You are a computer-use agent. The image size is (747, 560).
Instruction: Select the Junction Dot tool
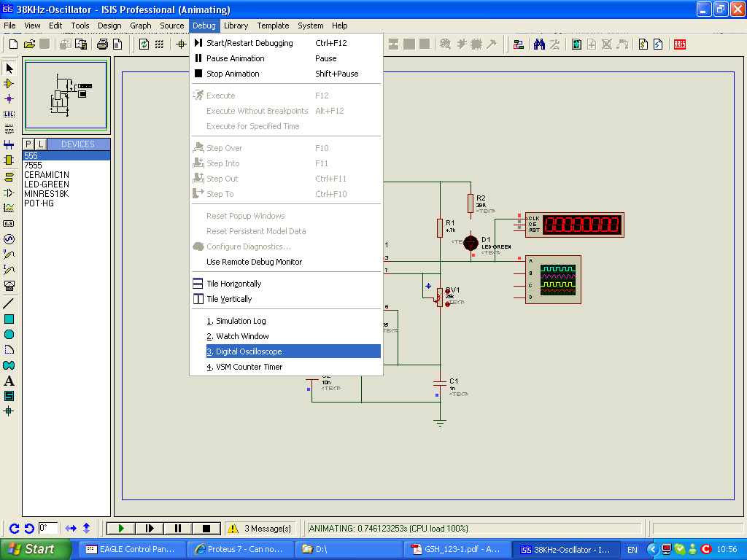pyautogui.click(x=9, y=99)
